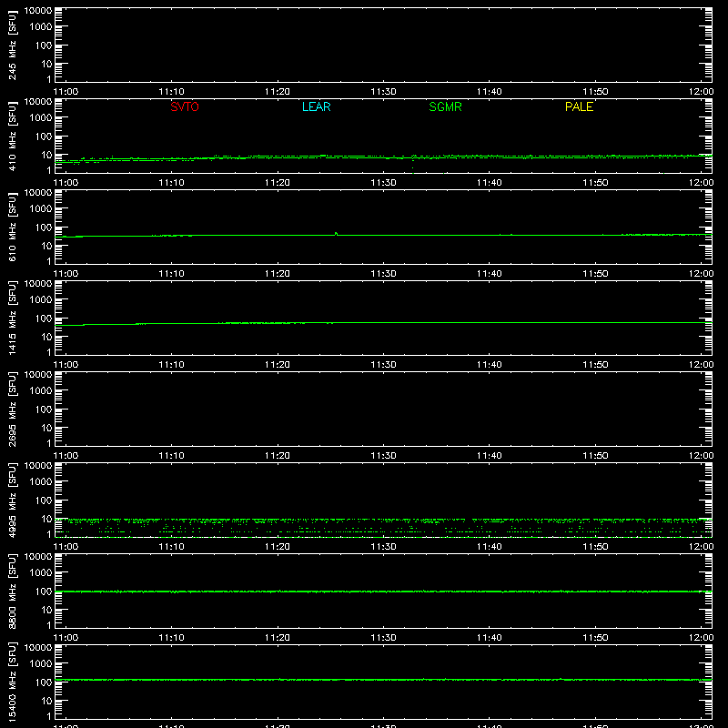Click the 11:20 tick label below 1415 MHz panel
Screen dimensions: 728x728
coord(278,365)
